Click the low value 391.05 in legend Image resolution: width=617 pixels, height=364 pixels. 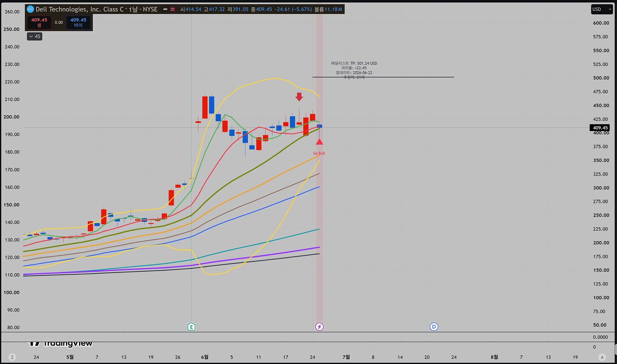click(240, 9)
